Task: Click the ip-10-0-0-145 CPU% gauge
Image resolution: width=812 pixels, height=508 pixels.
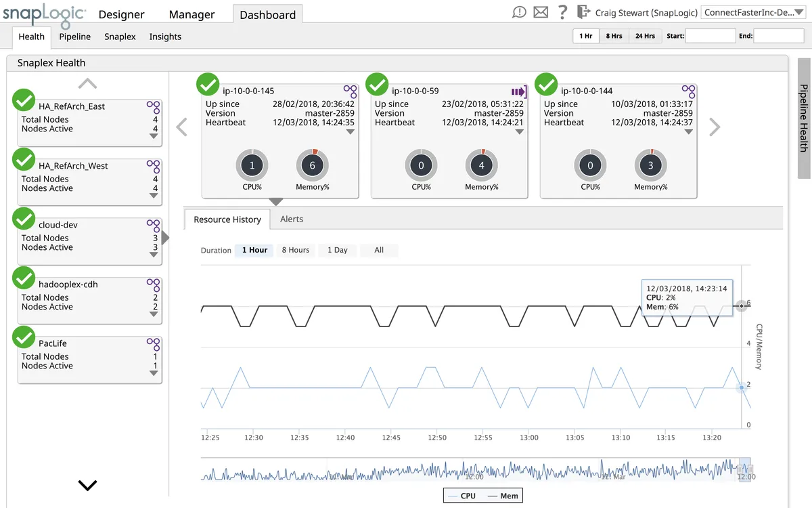Action: click(252, 165)
